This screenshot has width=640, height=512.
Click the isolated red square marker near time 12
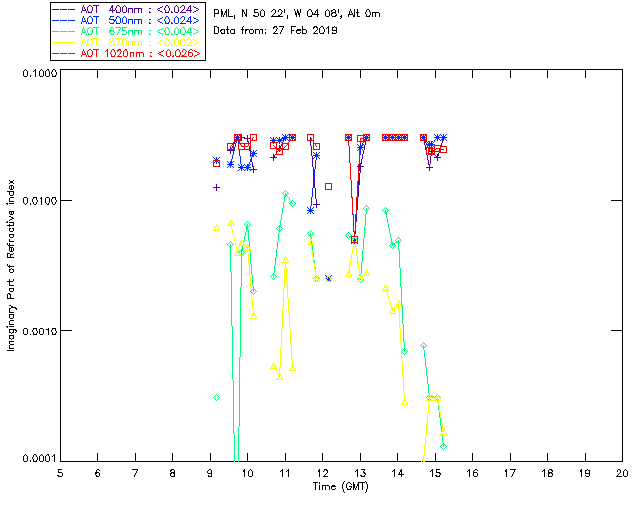329,187
